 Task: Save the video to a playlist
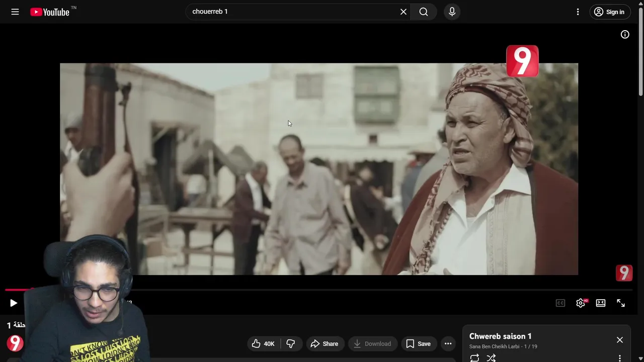coord(419,343)
